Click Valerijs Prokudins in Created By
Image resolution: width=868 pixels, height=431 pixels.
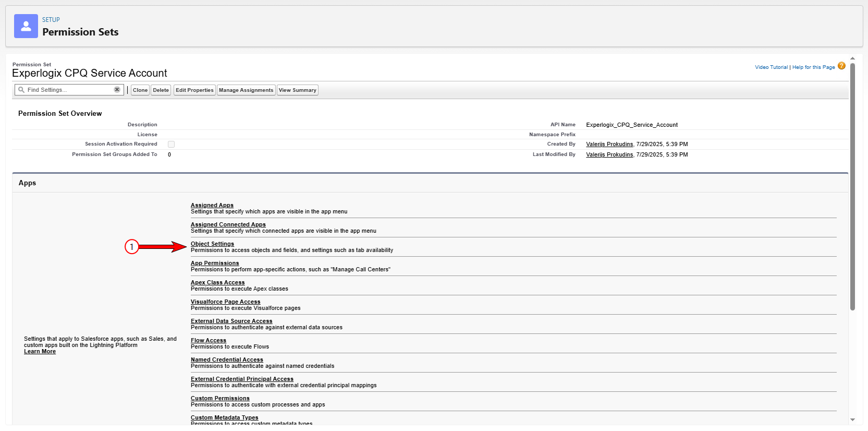click(609, 144)
